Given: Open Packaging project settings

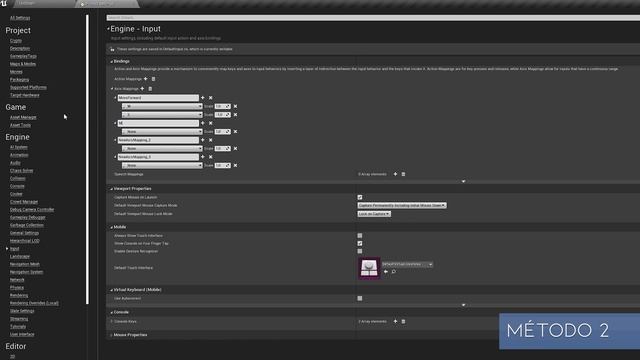Looking at the screenshot, I should coord(20,80).
